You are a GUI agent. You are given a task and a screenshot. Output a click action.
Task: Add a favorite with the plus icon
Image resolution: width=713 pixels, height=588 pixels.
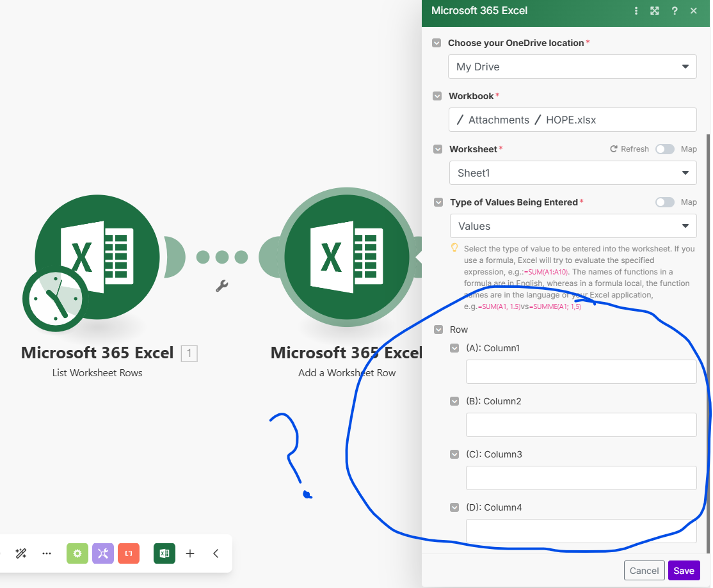coord(190,553)
